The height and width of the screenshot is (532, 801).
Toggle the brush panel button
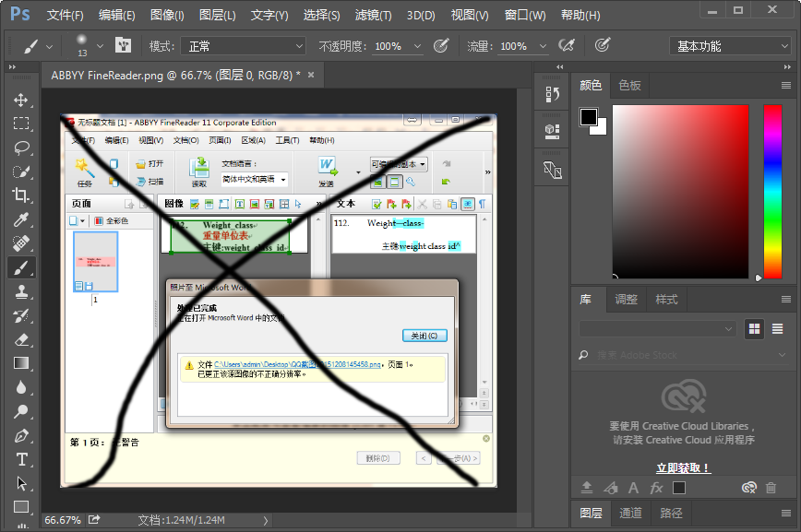pyautogui.click(x=123, y=46)
